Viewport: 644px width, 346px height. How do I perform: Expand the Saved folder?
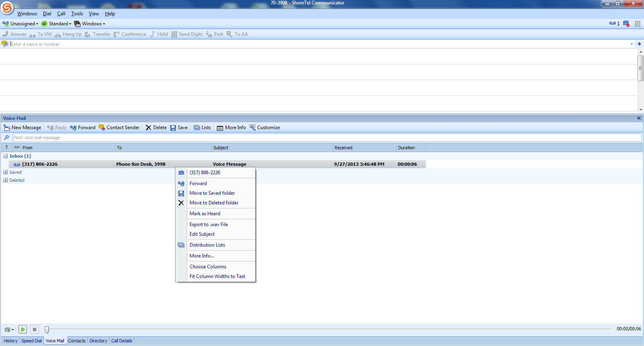6,172
